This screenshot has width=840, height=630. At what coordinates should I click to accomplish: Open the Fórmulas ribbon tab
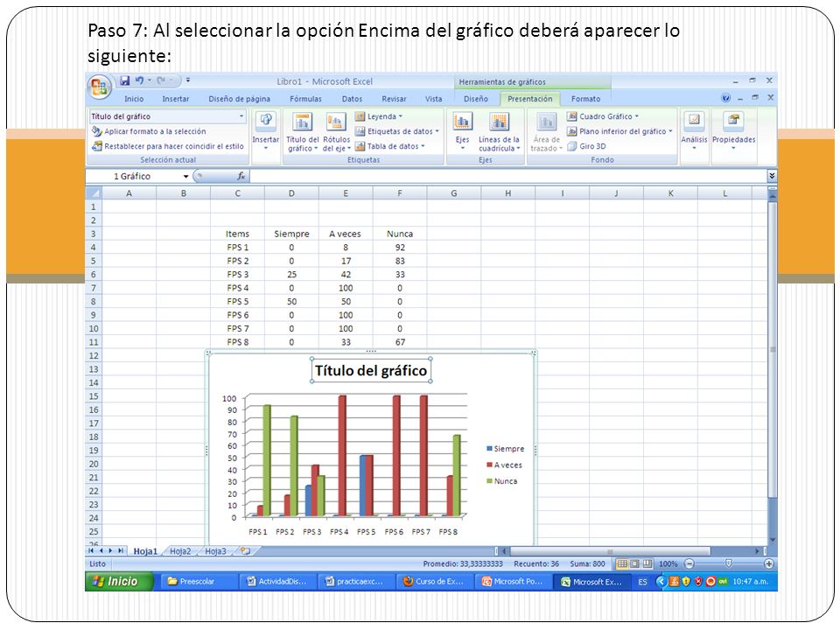coord(306,99)
